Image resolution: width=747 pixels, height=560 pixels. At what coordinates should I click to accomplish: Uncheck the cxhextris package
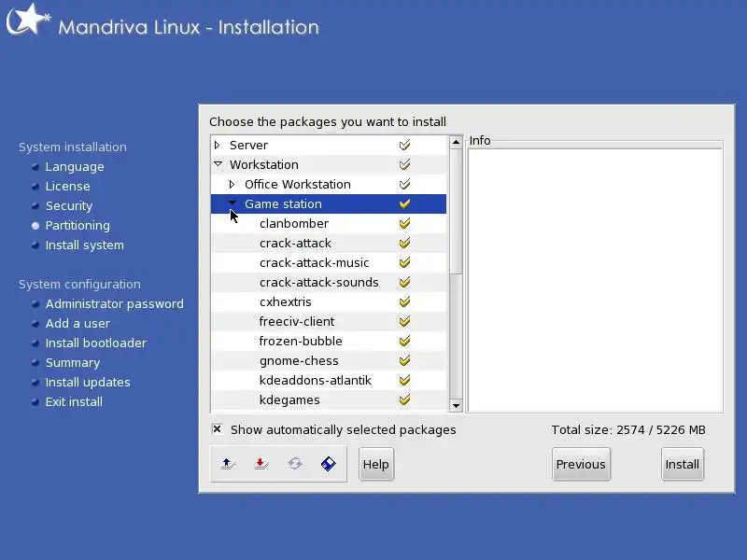[404, 301]
